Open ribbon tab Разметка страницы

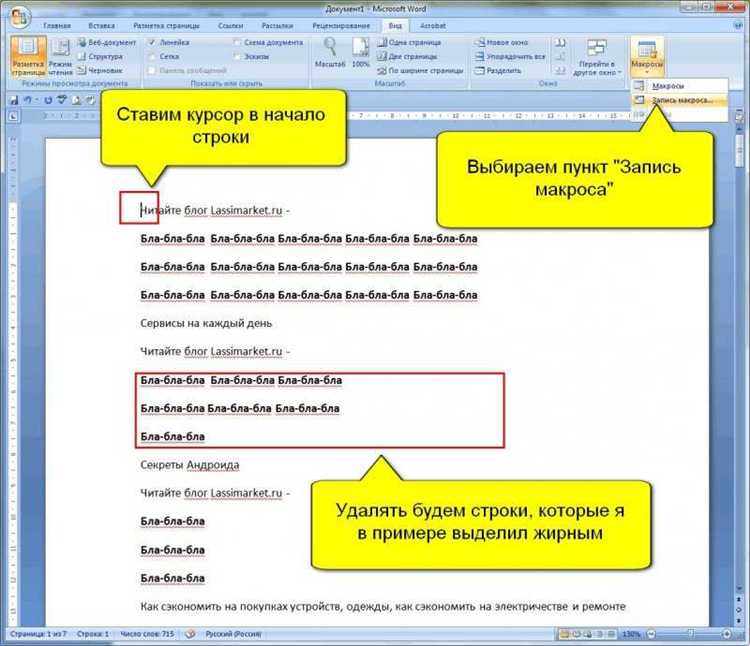[166, 26]
